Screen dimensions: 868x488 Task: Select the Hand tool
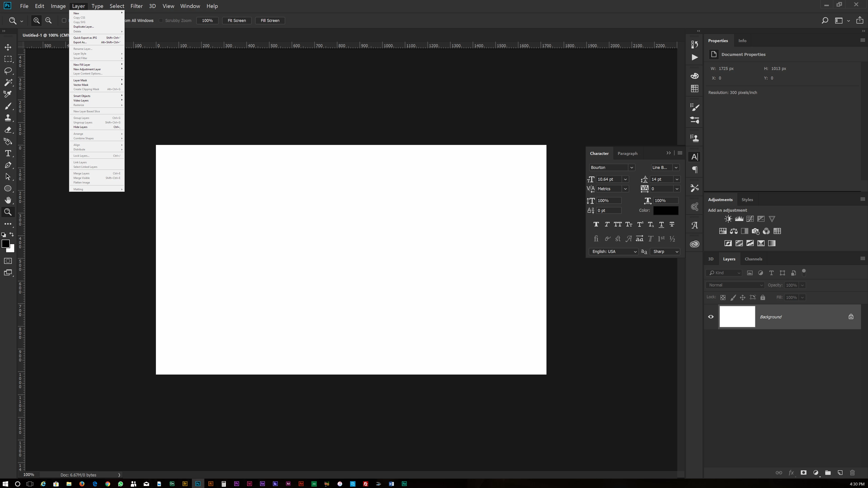click(x=8, y=200)
